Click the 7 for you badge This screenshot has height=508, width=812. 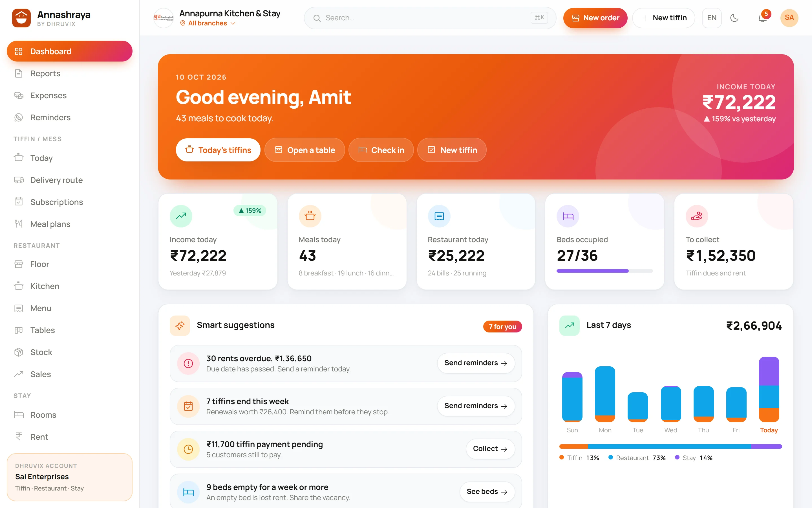(502, 327)
